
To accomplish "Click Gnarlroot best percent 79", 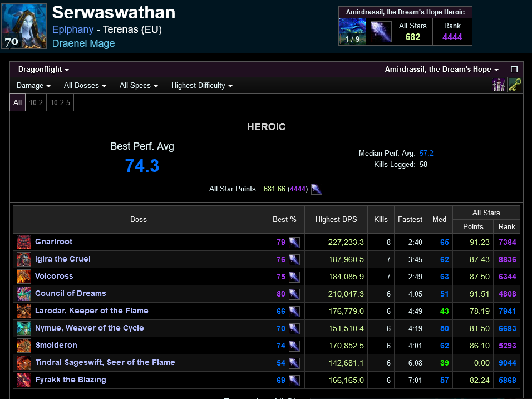I will point(281,242).
